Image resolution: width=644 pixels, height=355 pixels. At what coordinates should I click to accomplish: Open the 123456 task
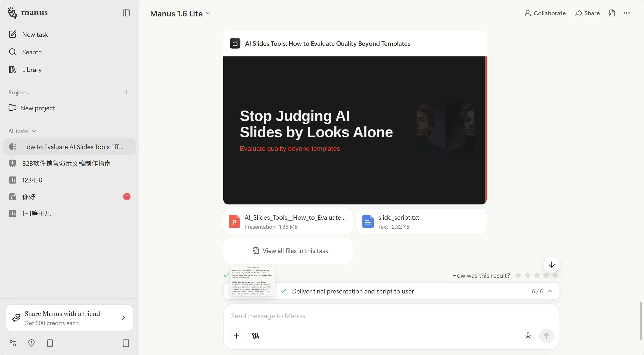(69, 180)
